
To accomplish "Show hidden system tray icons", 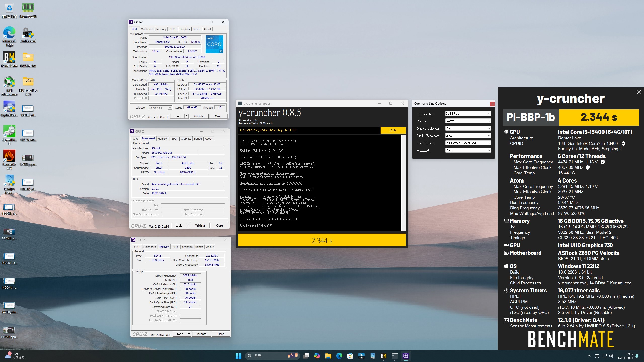I will click(589, 356).
